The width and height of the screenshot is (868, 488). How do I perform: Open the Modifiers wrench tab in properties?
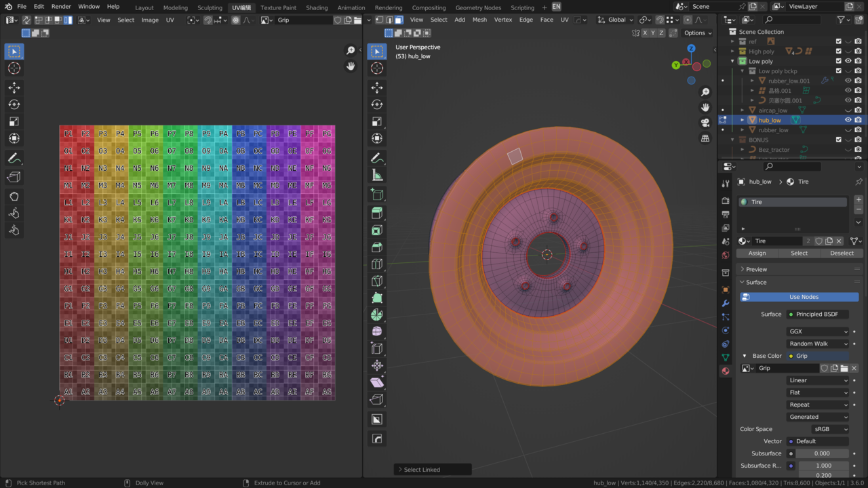coord(726,303)
